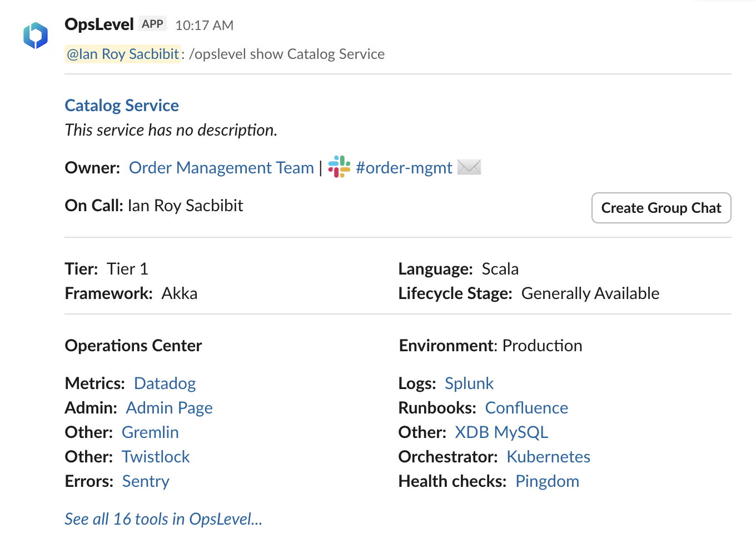
Task: Click the Scala language value
Action: (500, 269)
